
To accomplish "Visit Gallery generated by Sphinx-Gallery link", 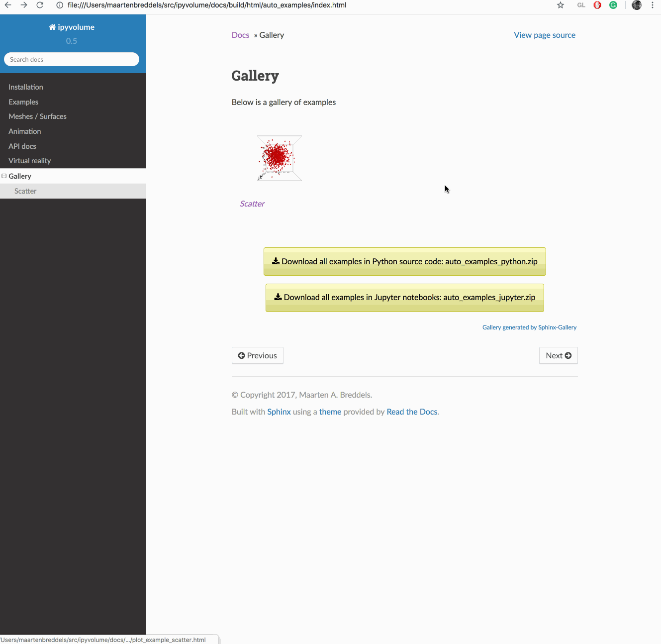I will point(529,327).
